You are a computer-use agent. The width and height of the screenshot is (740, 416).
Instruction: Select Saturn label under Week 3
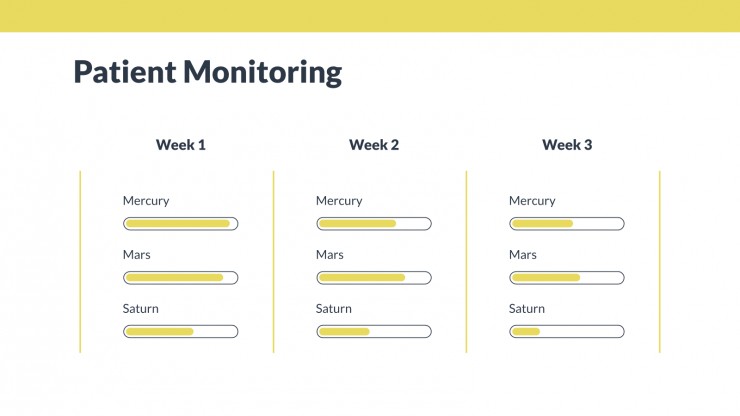click(527, 309)
